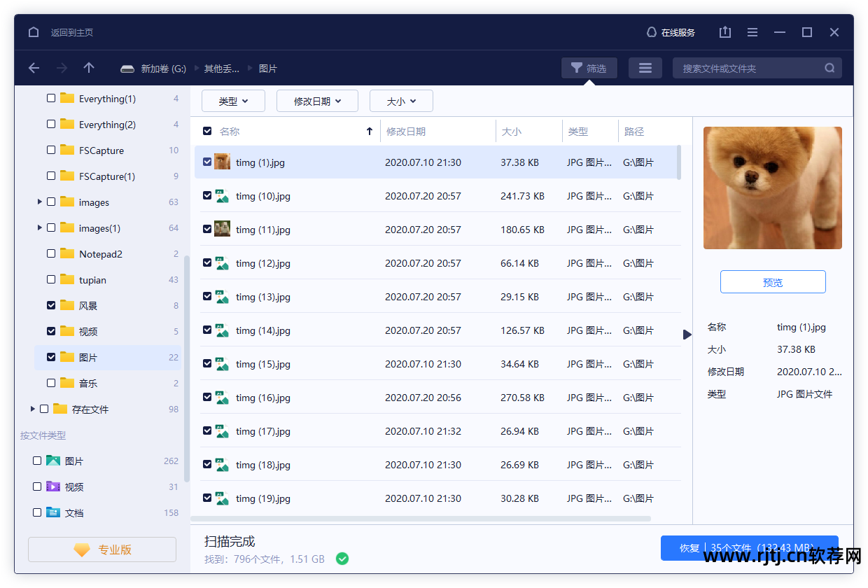Image resolution: width=868 pixels, height=588 pixels.
Task: Click the search magnifier icon
Action: [x=829, y=68]
